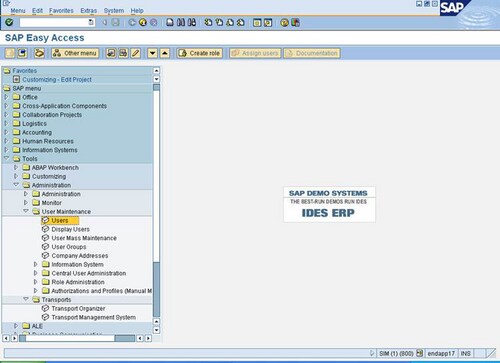Click the grayed User Menu icon

click(x=10, y=53)
